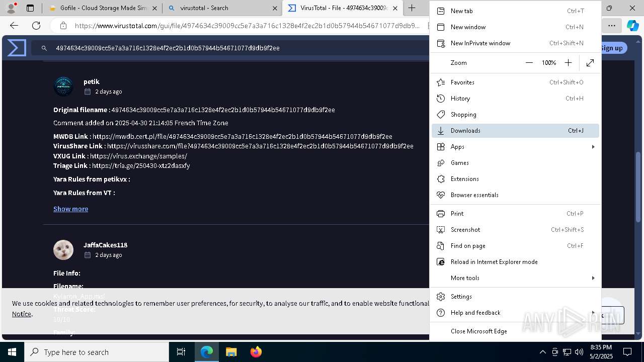This screenshot has height=362, width=644.
Task: Open the JaffaCakes118 username link
Action: [106, 245]
